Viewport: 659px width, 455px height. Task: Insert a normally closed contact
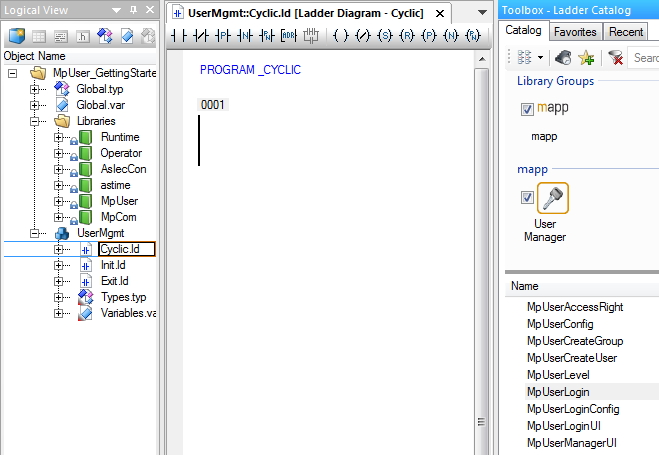199,36
